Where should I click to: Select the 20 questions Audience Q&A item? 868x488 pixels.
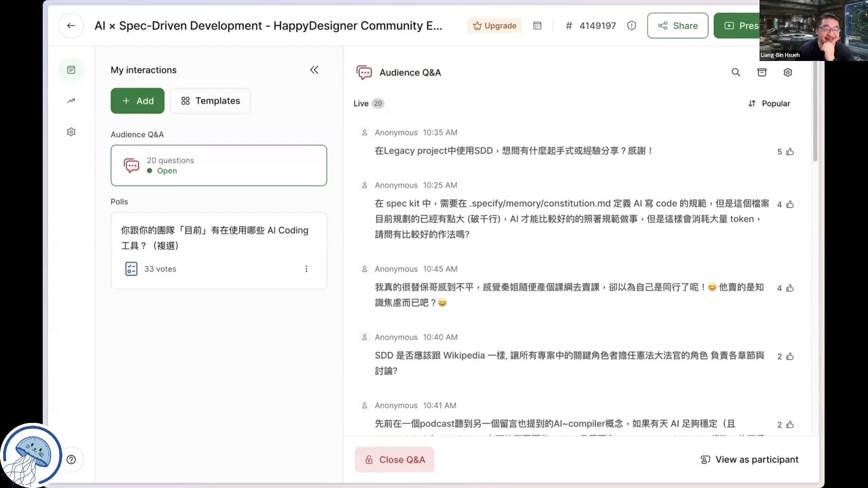218,165
